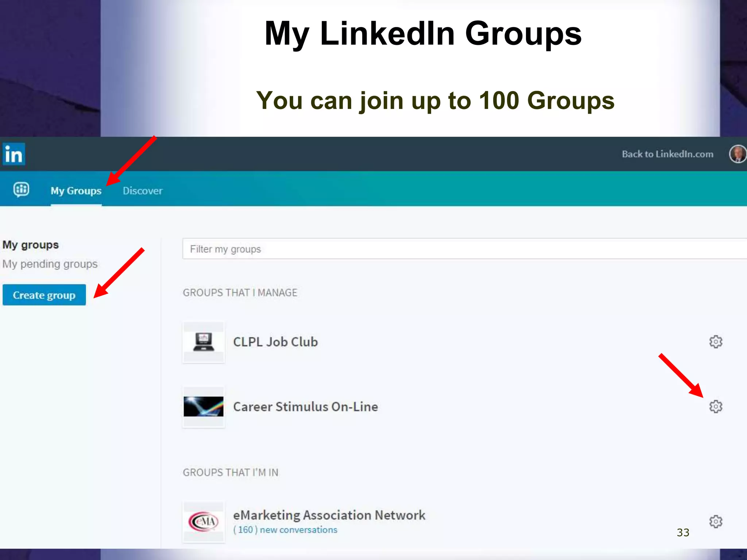
Task: Click the GROUPS THAT I'M IN heading
Action: tap(231, 472)
